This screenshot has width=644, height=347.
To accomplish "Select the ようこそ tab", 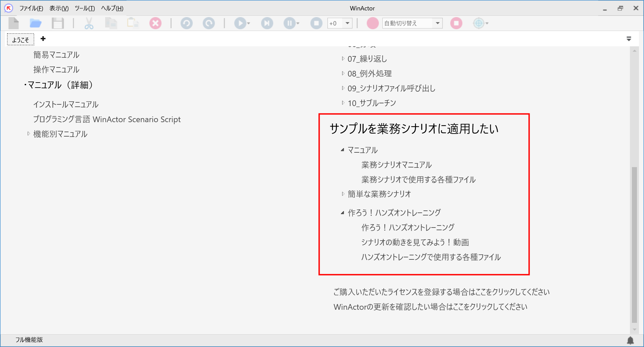I will (x=20, y=40).
